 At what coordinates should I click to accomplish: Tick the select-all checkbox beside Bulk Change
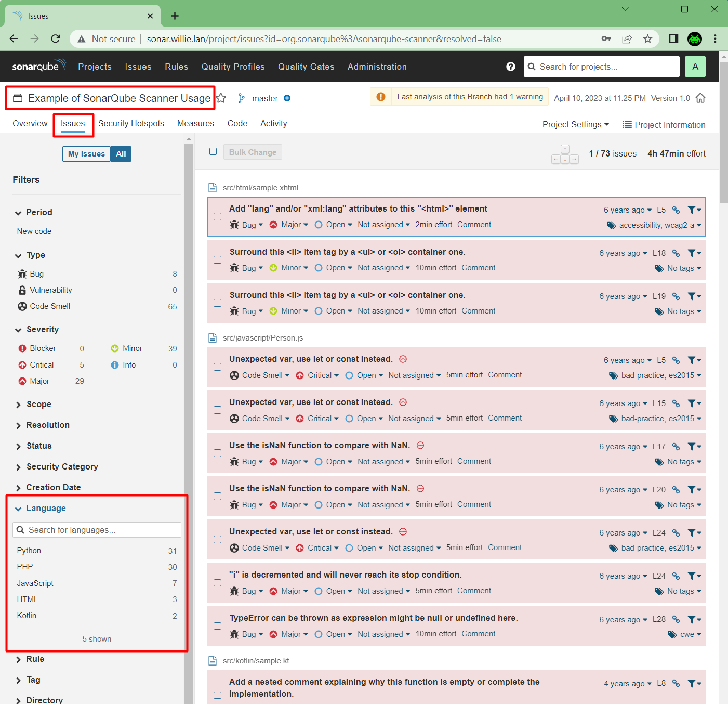213,151
